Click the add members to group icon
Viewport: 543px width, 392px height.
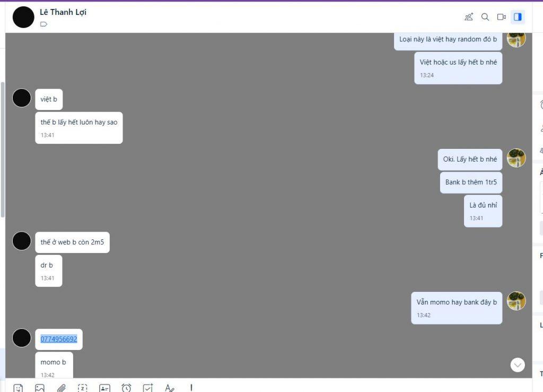pos(469,17)
